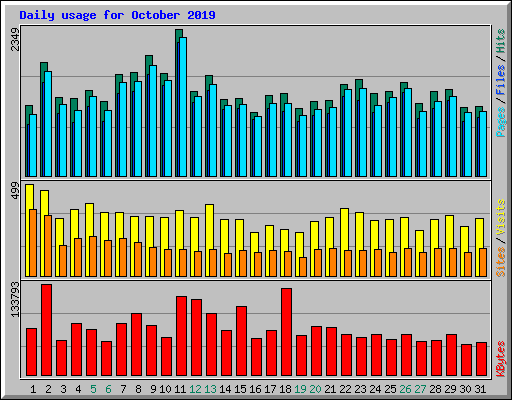Click green weekend day label 27

(x=420, y=389)
